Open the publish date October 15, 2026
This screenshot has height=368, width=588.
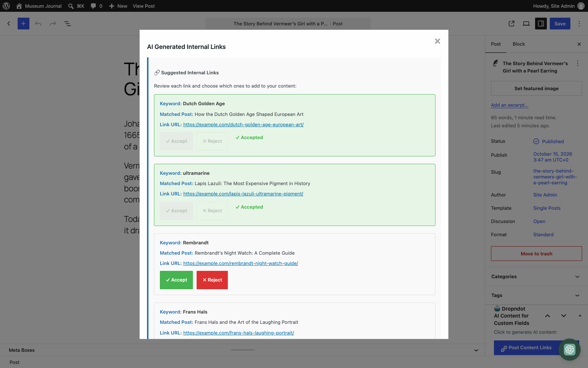coord(553,157)
